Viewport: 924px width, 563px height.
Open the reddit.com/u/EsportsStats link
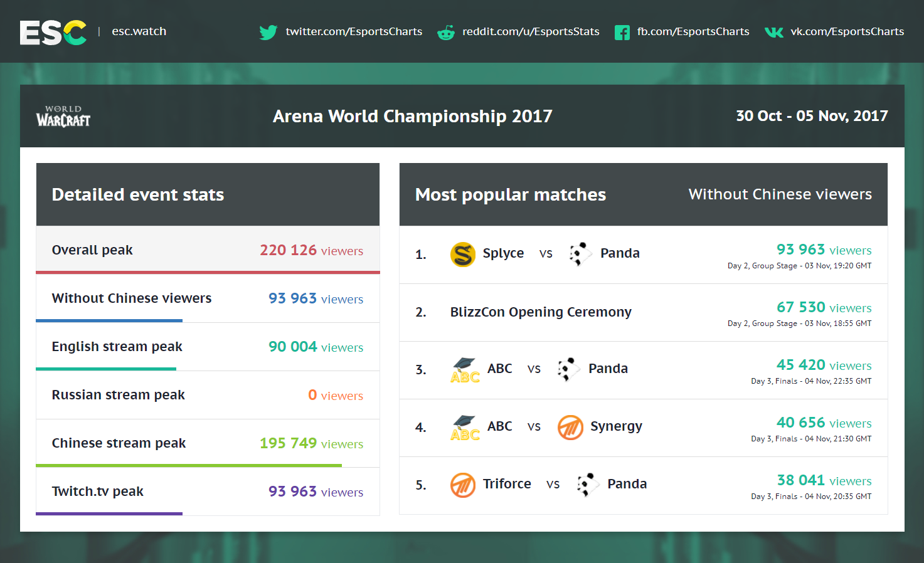(x=531, y=31)
